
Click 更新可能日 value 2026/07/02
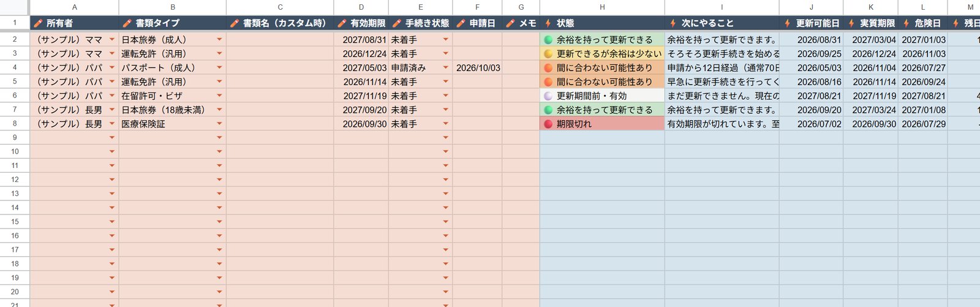click(x=820, y=124)
